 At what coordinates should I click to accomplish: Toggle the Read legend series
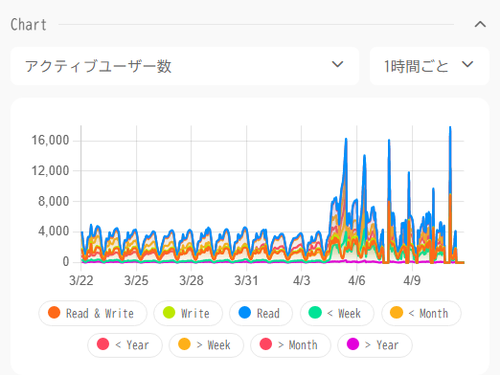261,313
